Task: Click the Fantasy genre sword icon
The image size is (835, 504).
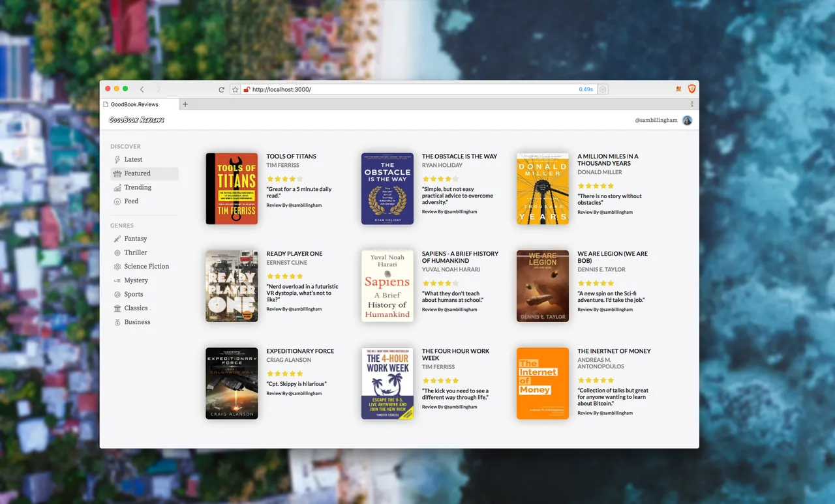Action: coord(117,239)
